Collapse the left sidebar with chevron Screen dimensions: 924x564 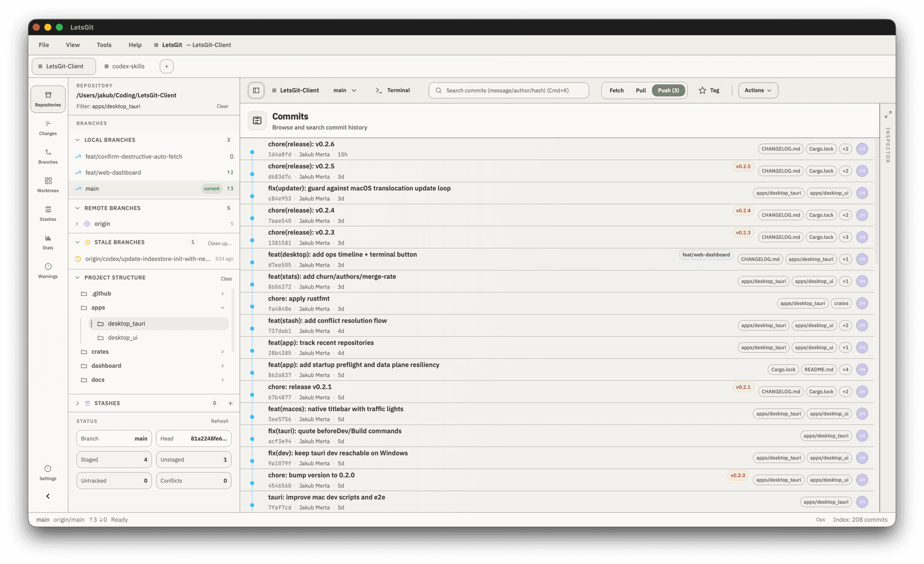point(48,496)
